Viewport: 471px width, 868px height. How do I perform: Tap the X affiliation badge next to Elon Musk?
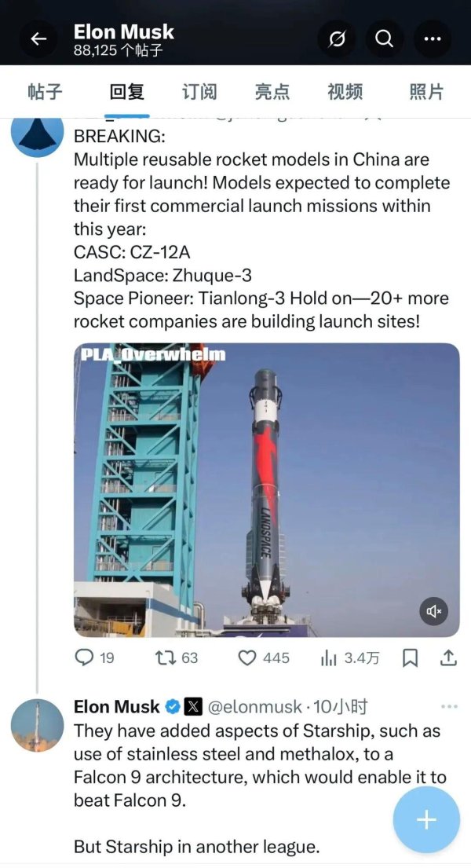[x=194, y=706]
